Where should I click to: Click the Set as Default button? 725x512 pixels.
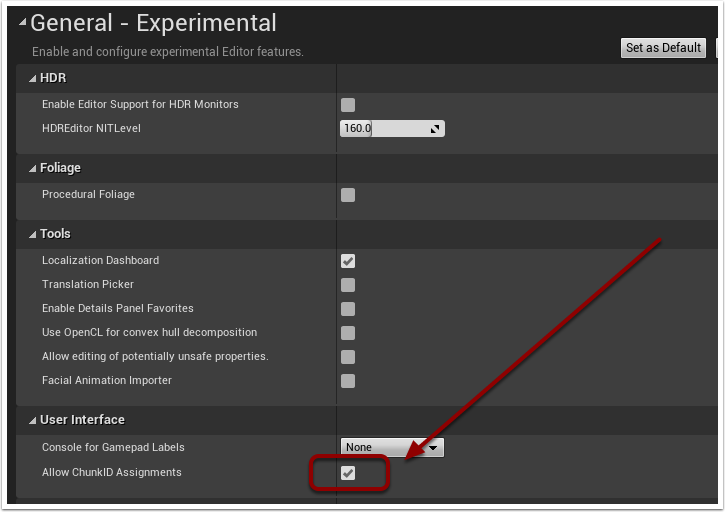tap(663, 48)
